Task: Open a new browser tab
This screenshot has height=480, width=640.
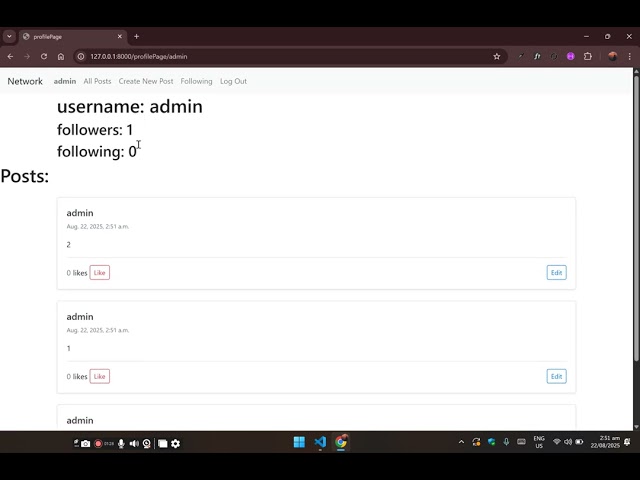Action: coord(136,36)
